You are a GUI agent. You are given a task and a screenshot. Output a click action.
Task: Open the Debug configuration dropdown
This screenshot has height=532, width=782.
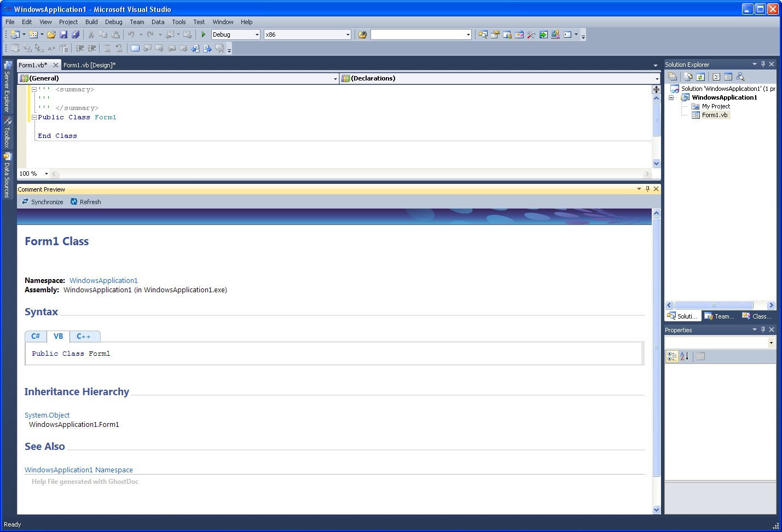pos(257,34)
